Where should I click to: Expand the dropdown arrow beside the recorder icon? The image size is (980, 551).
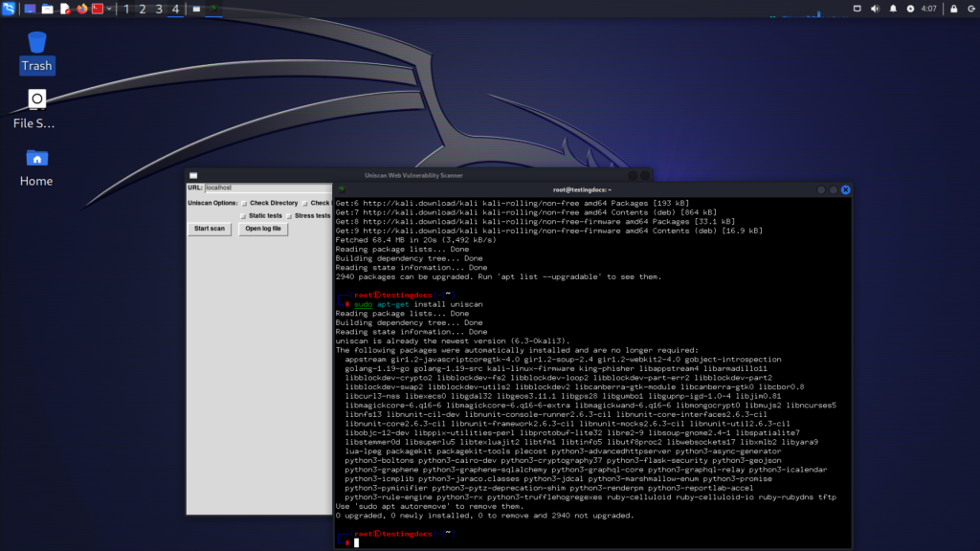(110, 10)
